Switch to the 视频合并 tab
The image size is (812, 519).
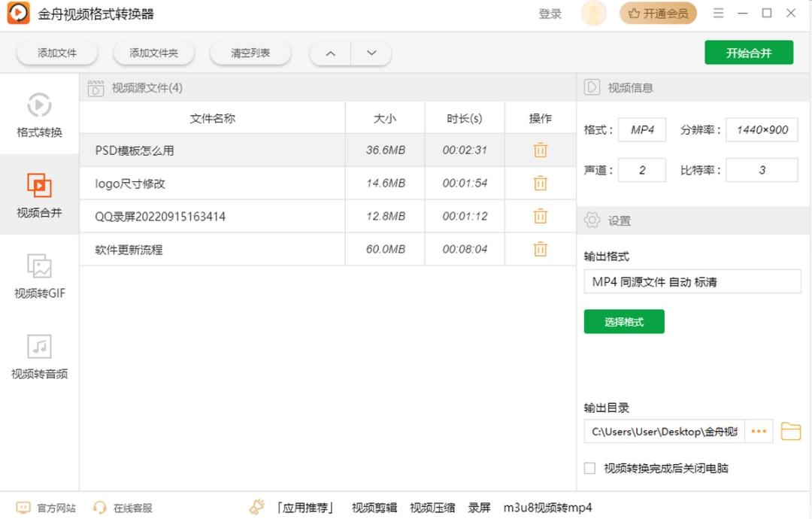pos(39,196)
